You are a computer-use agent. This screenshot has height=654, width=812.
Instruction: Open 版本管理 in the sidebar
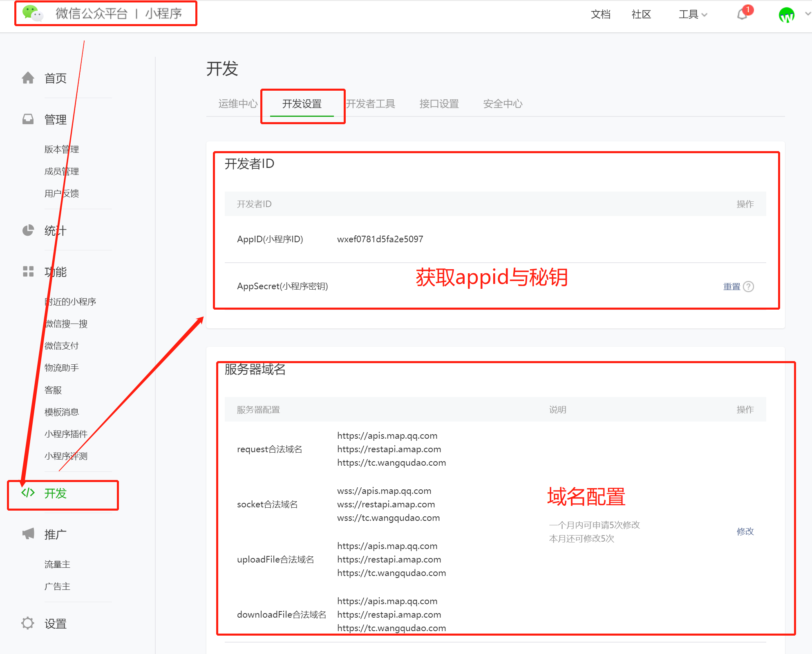coord(62,149)
